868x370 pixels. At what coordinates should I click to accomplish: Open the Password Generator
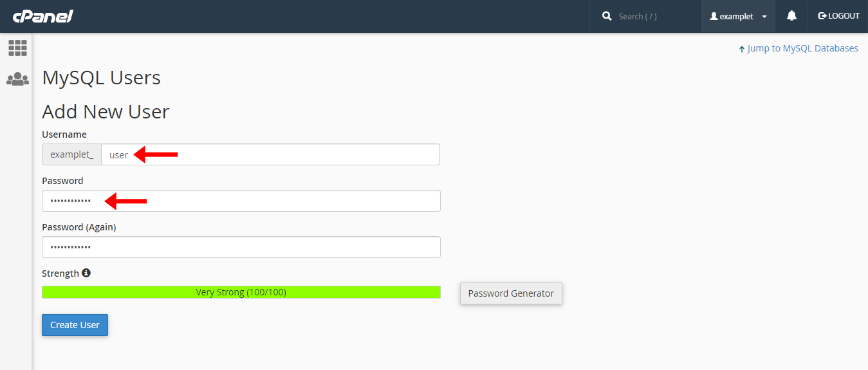pyautogui.click(x=511, y=293)
